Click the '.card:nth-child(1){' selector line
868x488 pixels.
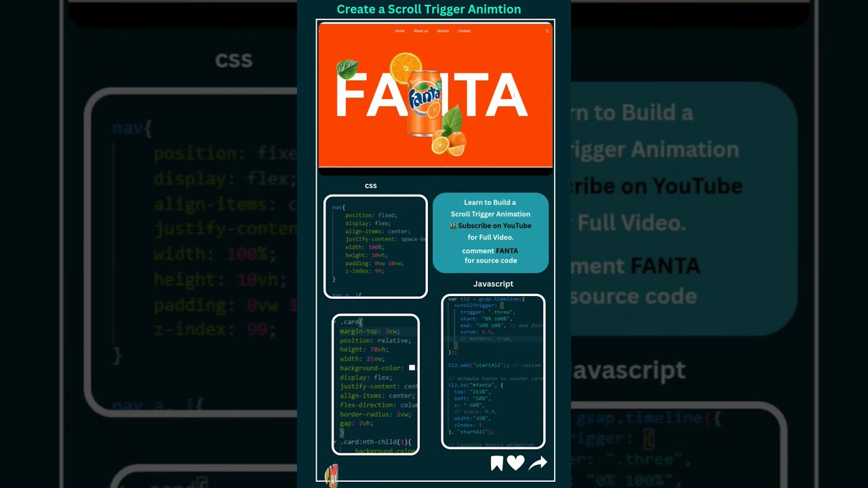click(376, 442)
